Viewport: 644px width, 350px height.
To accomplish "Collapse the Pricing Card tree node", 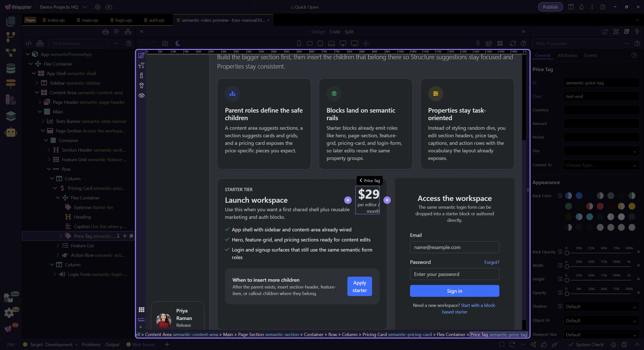I will pos(55,189).
